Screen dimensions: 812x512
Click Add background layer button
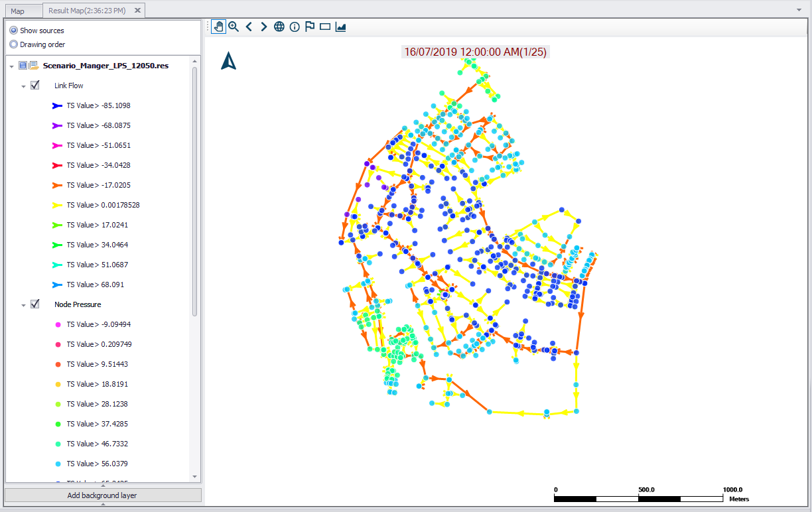click(103, 495)
